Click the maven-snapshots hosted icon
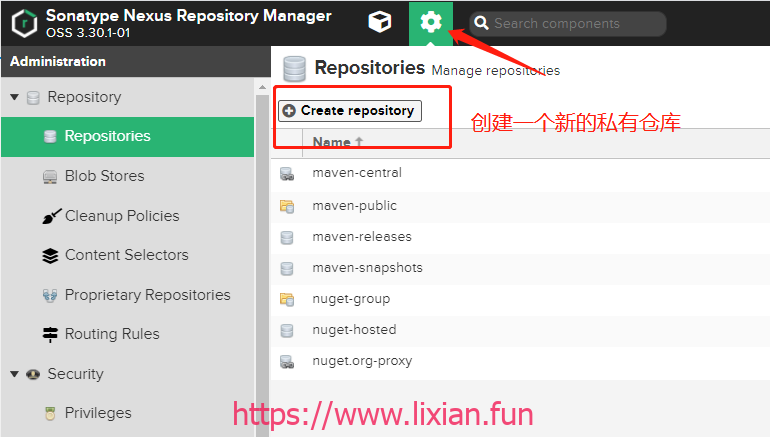The height and width of the screenshot is (437, 770). click(287, 269)
